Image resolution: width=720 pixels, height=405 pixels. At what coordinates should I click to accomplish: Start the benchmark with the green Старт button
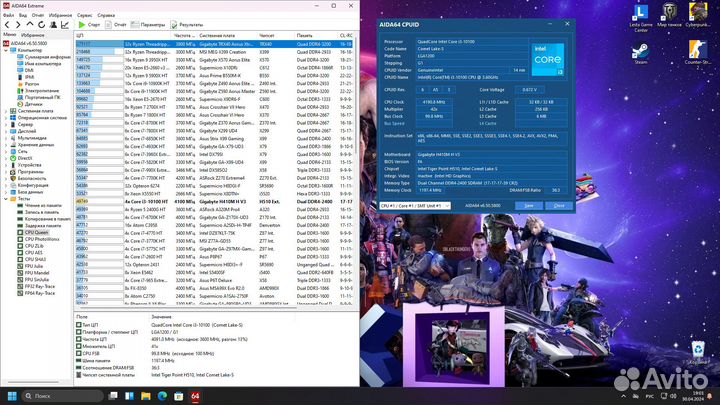click(89, 25)
